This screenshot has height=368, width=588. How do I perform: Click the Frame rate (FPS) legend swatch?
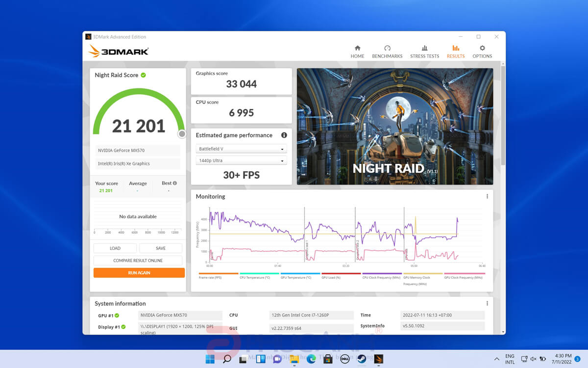[219, 273]
